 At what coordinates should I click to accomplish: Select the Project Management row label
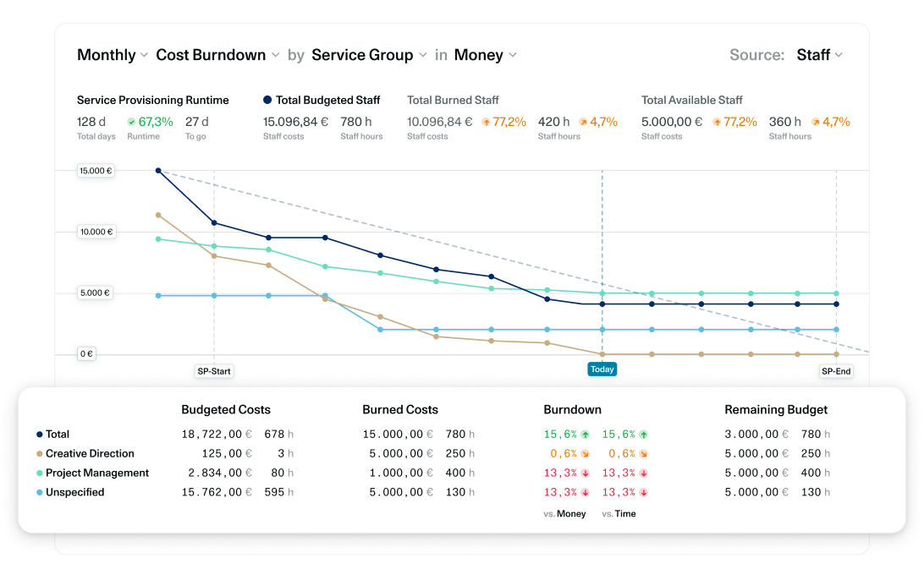point(97,473)
